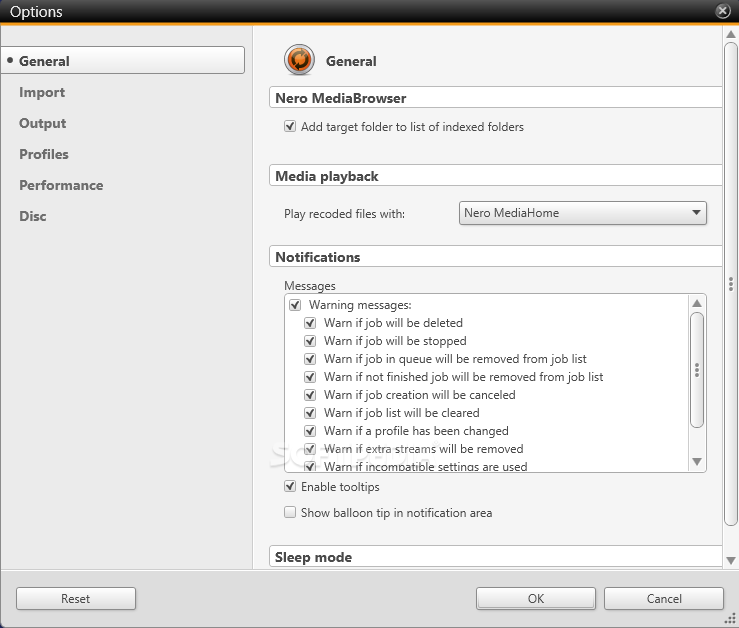Click the main panel vertical scrollbar thumb
The height and width of the screenshot is (628, 739).
[x=731, y=284]
